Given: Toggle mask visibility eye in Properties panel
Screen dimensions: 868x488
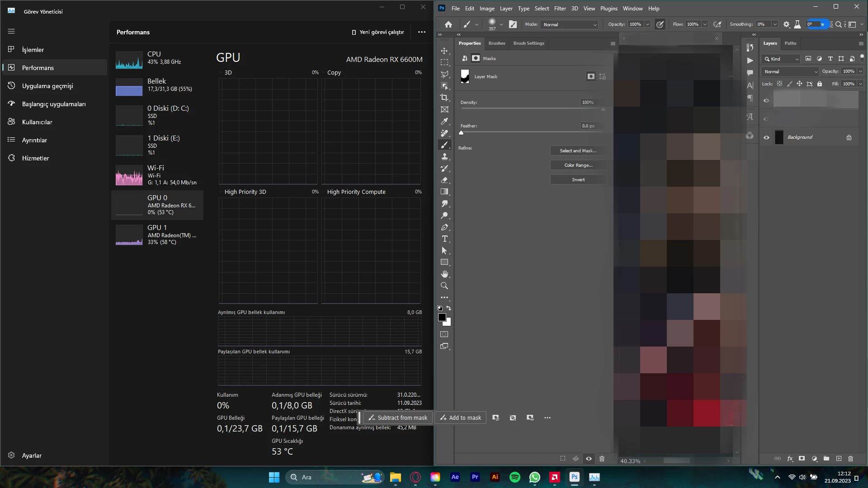Looking at the screenshot, I should coord(589,458).
